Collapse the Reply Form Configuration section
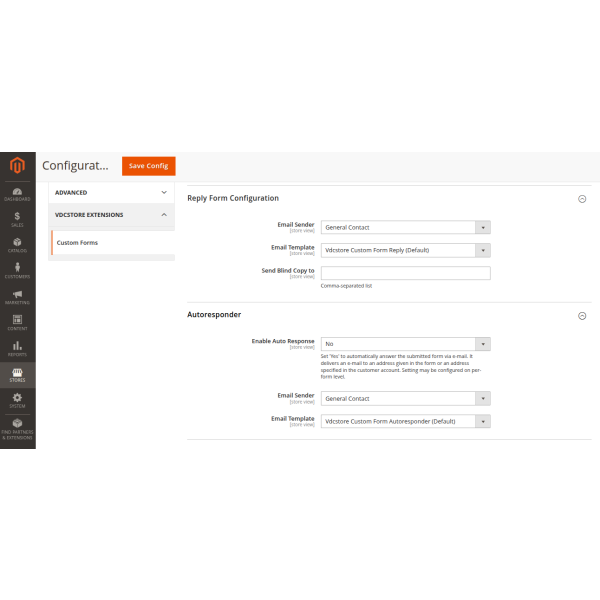600x600 pixels. [582, 199]
